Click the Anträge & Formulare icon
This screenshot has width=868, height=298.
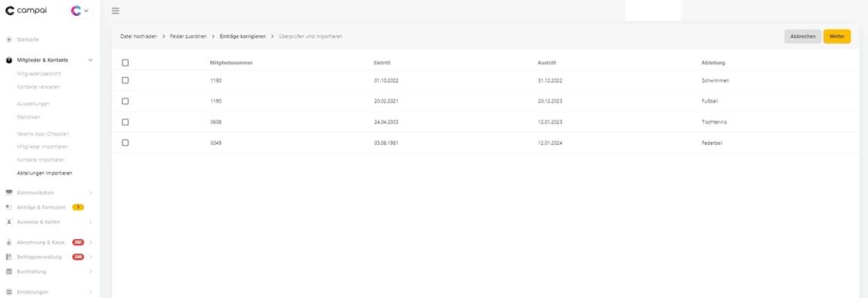click(x=9, y=207)
